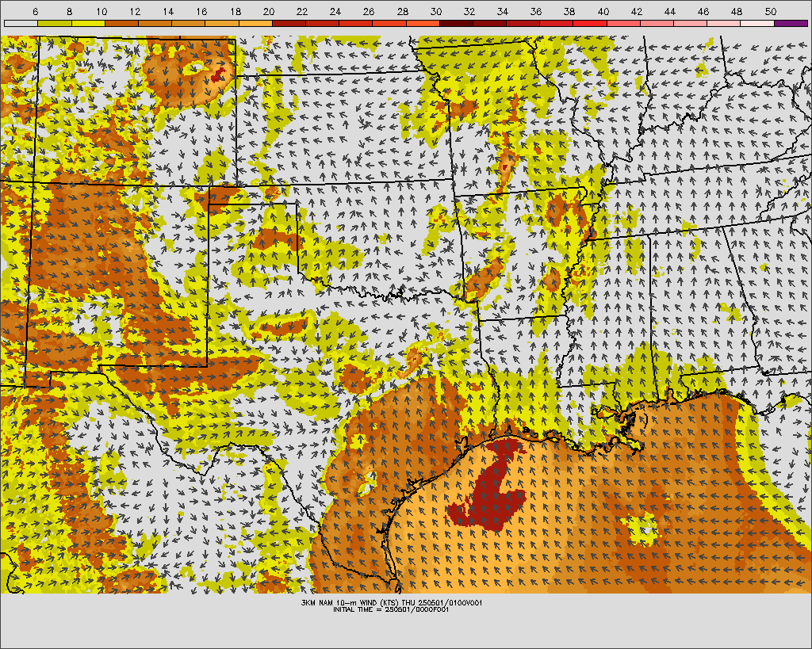Click the legend swatch between 6 and 8
This screenshot has height=649, width=812.
(55, 23)
